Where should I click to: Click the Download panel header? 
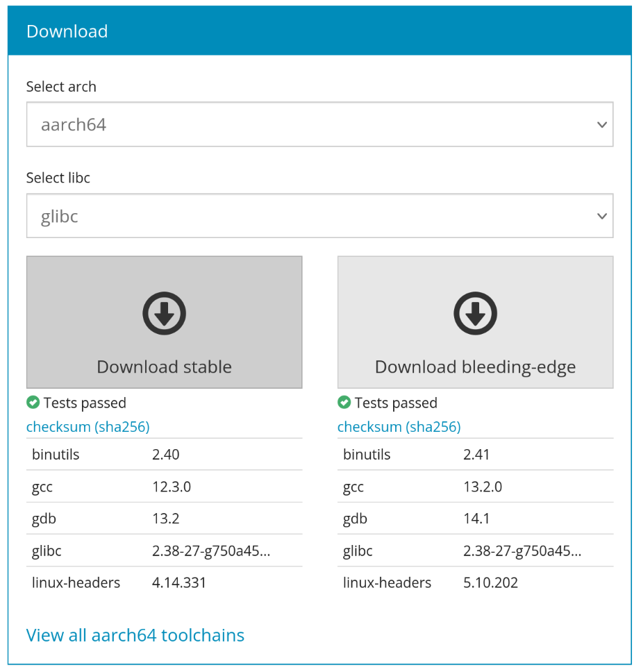320,31
